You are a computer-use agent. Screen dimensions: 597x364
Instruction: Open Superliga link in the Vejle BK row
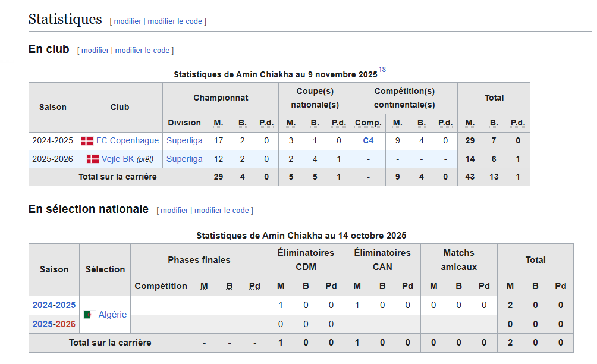click(184, 159)
